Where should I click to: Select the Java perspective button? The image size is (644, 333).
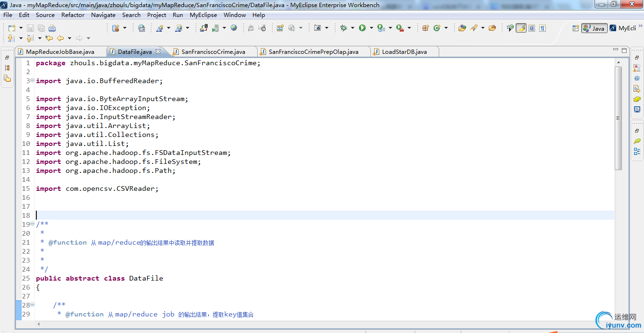[594, 28]
